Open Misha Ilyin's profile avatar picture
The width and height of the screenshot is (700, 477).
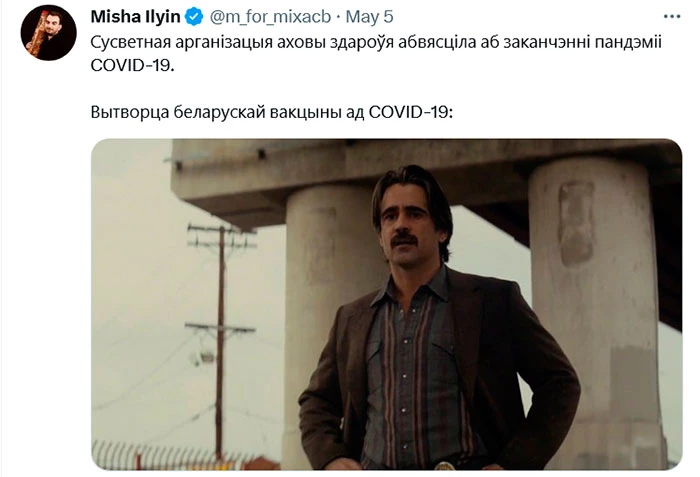point(49,33)
